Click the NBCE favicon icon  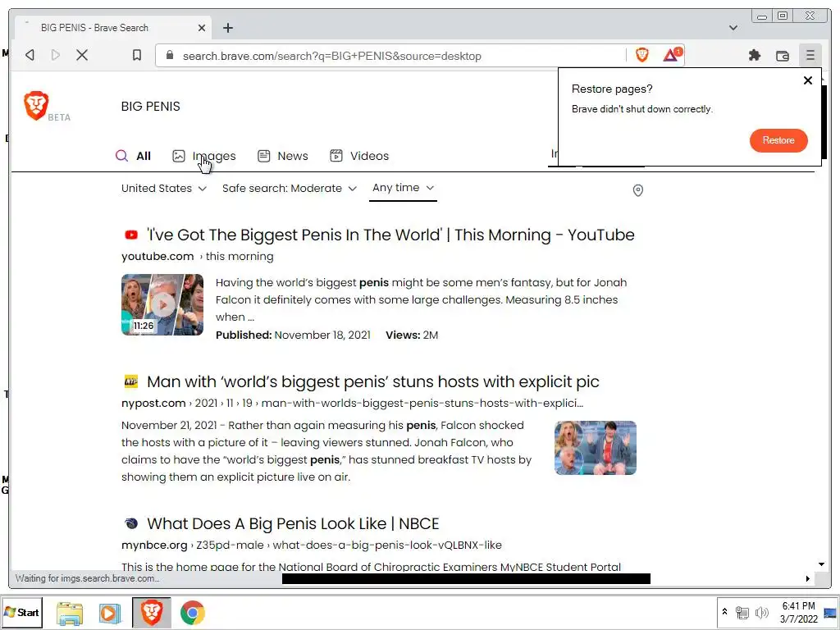(130, 523)
